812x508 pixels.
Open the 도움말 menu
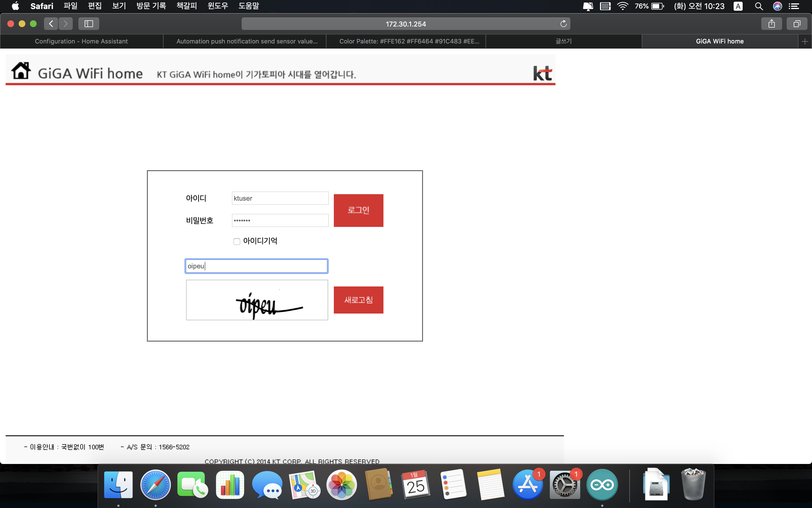point(249,6)
